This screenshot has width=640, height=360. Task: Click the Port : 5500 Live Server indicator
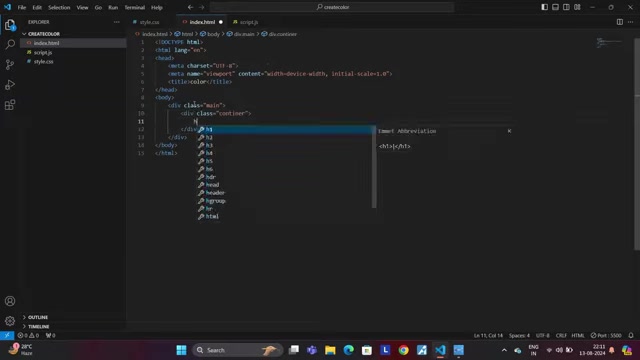pos(606,336)
